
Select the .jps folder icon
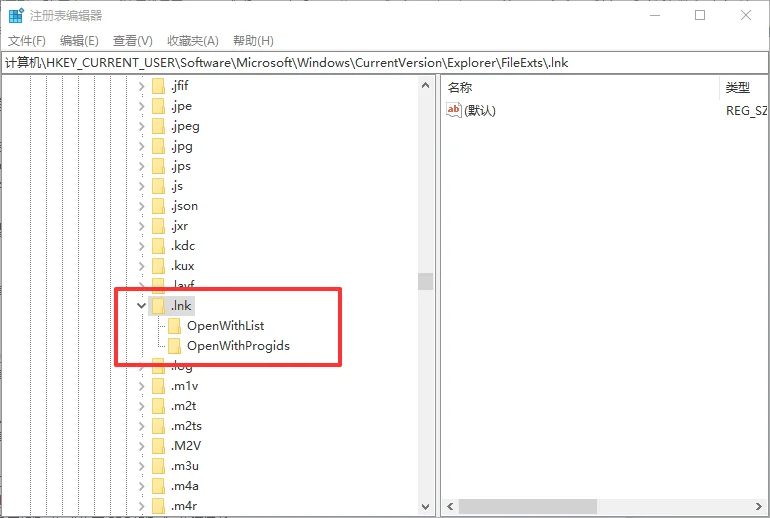click(158, 166)
